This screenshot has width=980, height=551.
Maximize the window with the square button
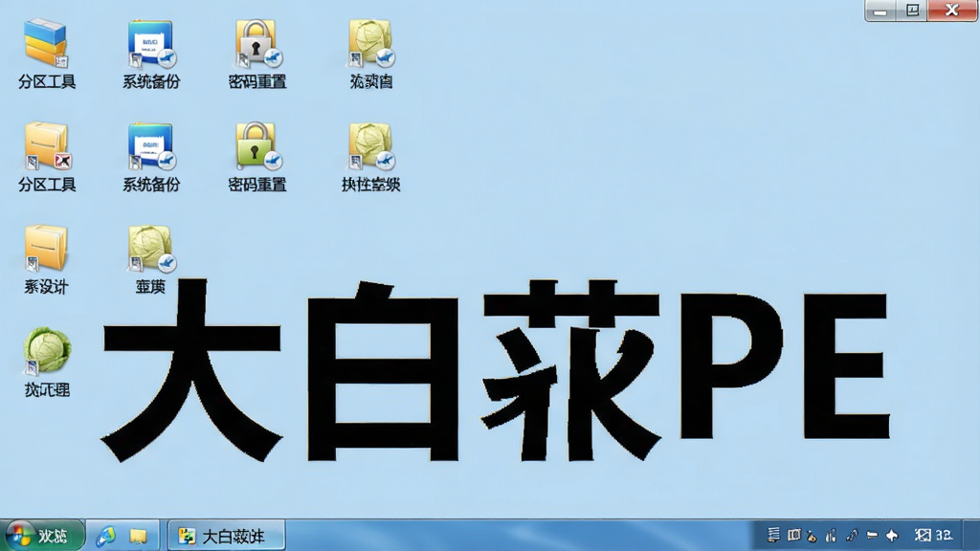[x=912, y=11]
